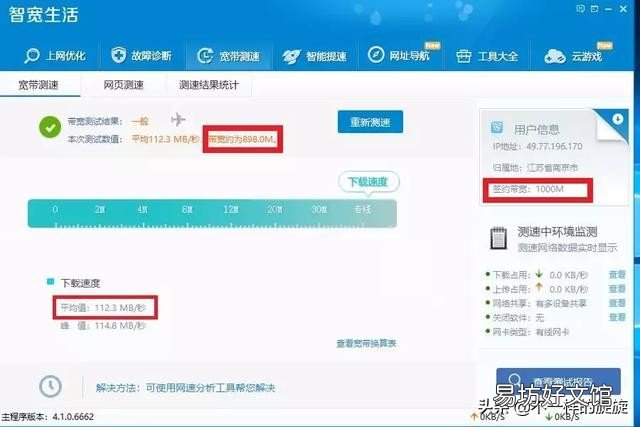Click the 可使用网速分析工具帮您解决 link

(x=211, y=387)
